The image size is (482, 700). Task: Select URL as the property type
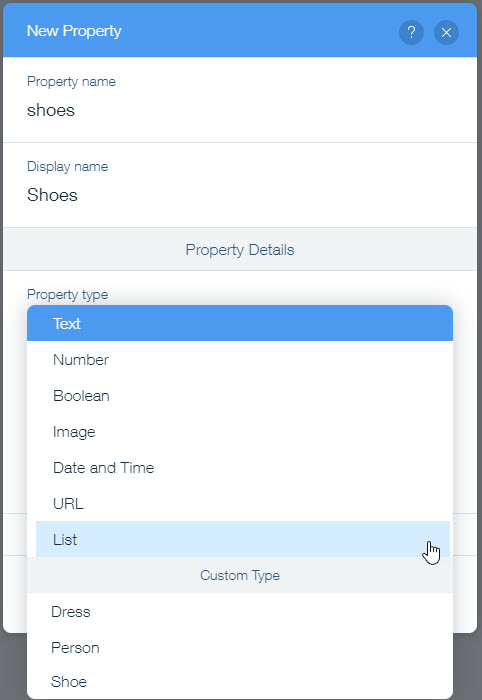click(240, 504)
